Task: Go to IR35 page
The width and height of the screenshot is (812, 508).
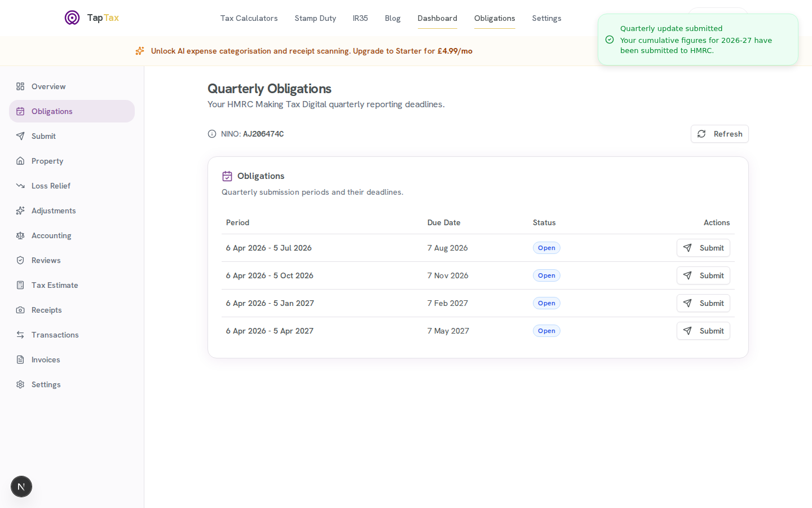Action: tap(360, 18)
